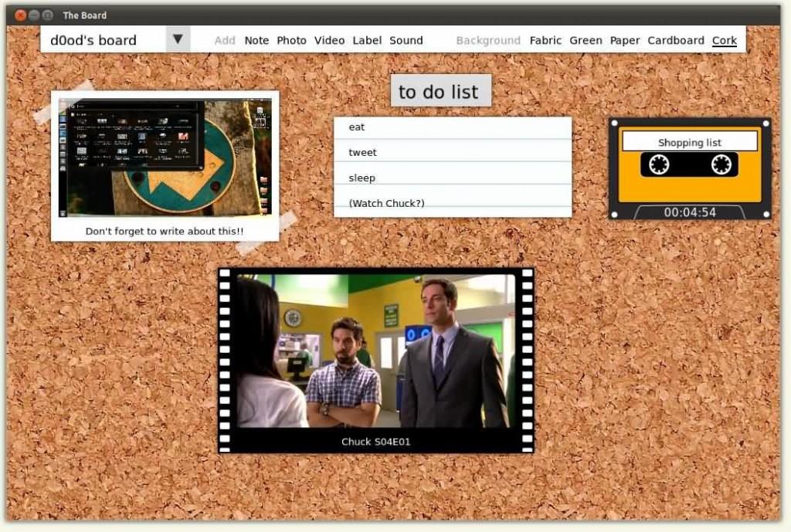The height and width of the screenshot is (532, 791).
Task: Select the 'tweet' line in the note
Action: click(x=362, y=152)
